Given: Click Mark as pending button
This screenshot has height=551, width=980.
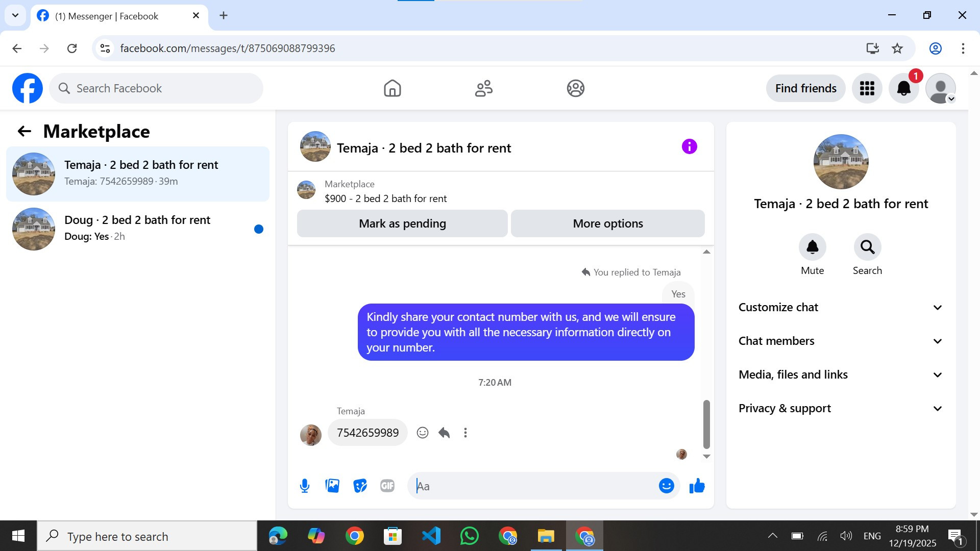Looking at the screenshot, I should coord(402,223).
